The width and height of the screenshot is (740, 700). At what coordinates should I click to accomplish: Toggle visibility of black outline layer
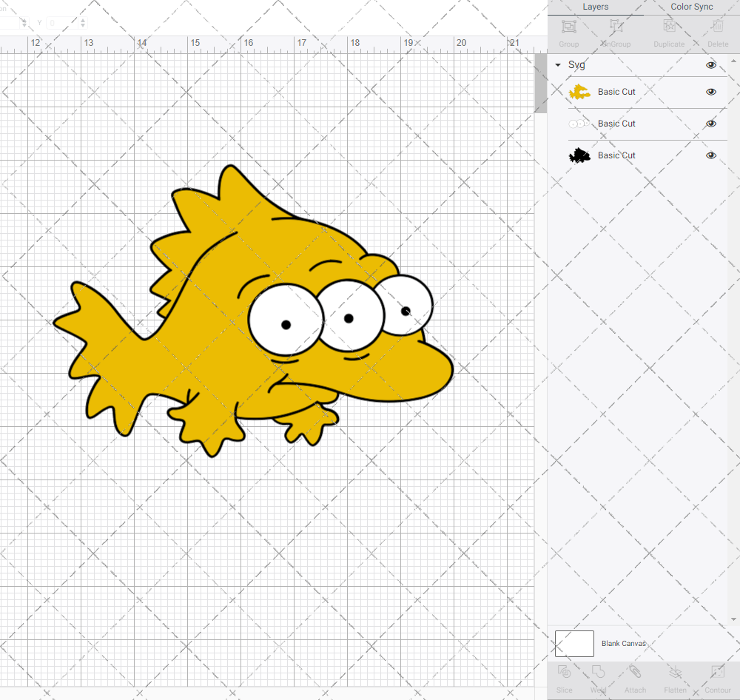711,155
